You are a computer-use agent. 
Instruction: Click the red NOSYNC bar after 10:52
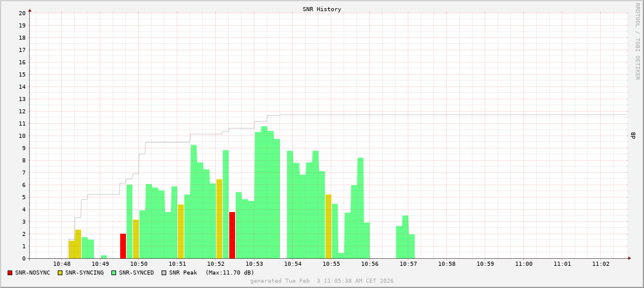pyautogui.click(x=232, y=235)
